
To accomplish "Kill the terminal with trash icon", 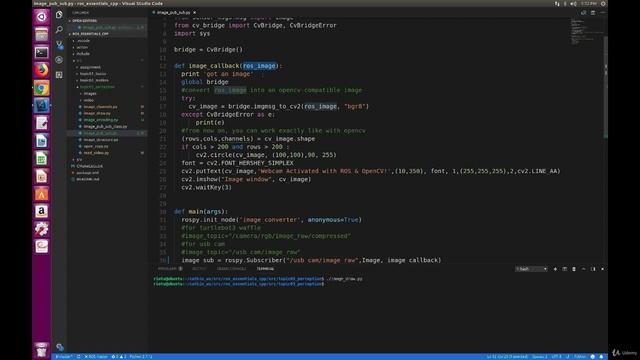I will 574,269.
